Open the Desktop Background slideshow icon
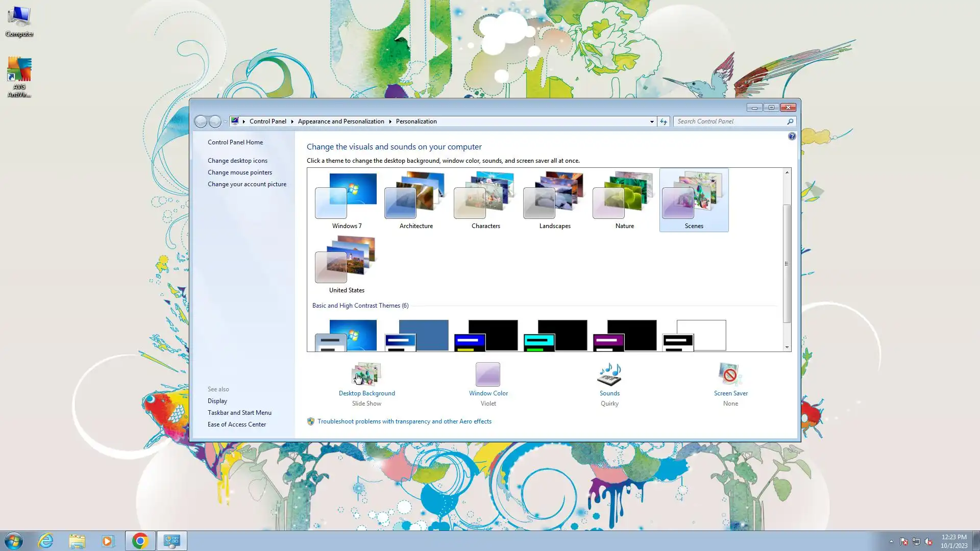The image size is (980, 551). (x=366, y=374)
